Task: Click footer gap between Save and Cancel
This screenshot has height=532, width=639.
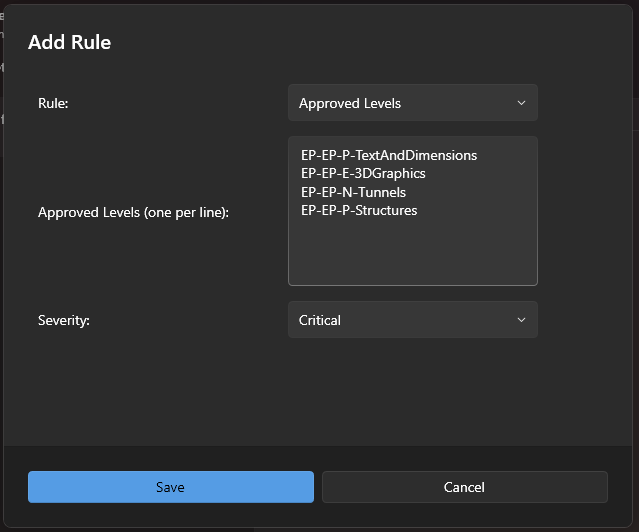Action: (318, 487)
